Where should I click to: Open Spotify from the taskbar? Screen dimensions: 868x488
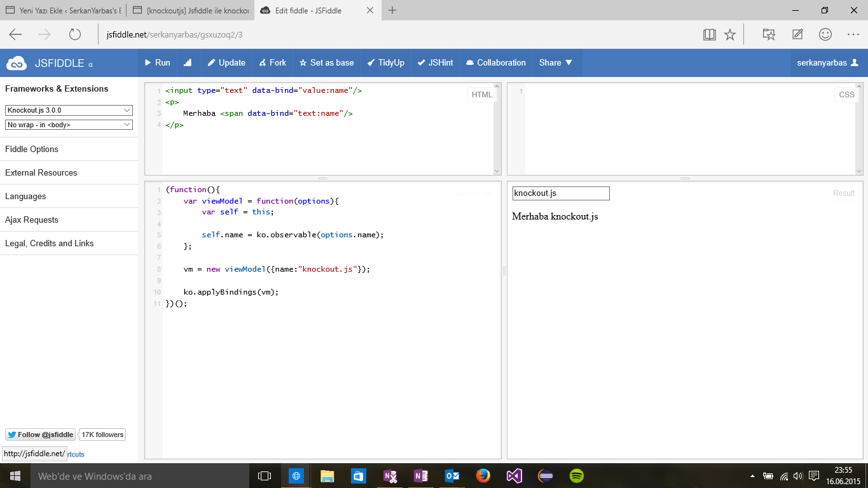click(x=577, y=475)
